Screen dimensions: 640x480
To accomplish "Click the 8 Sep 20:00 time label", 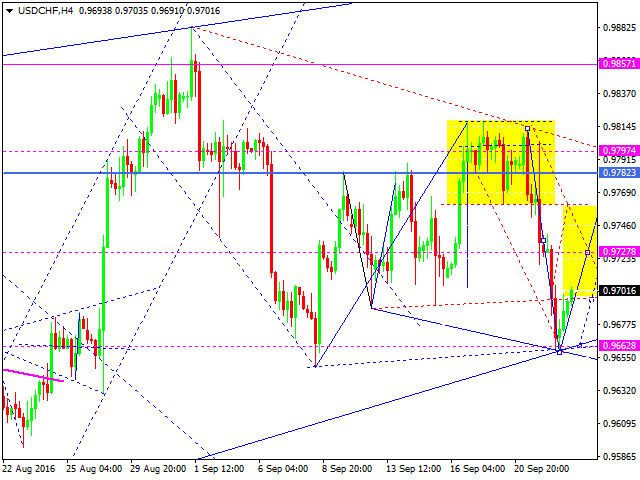I will [347, 469].
